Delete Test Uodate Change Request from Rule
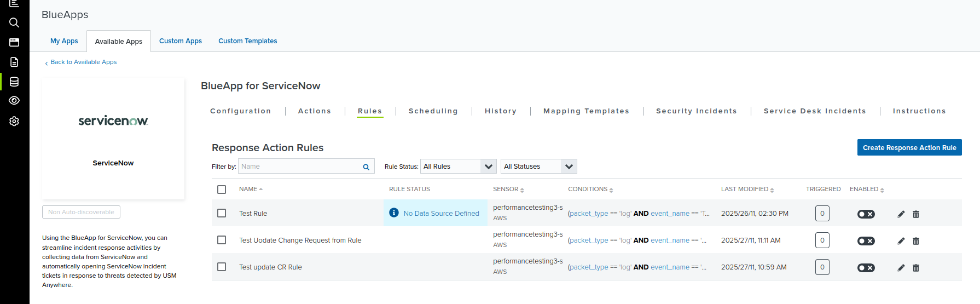Viewport: 980px width, 304px height. point(916,241)
